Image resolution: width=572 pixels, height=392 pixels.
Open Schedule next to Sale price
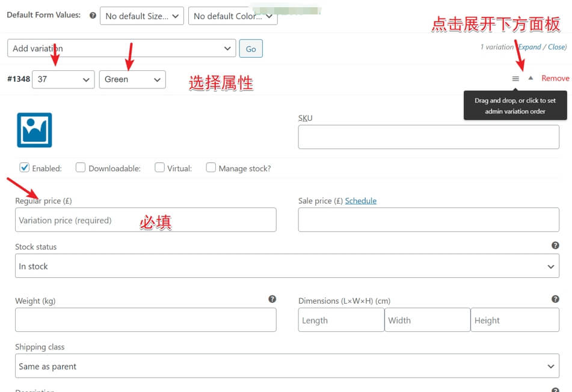pyautogui.click(x=361, y=201)
